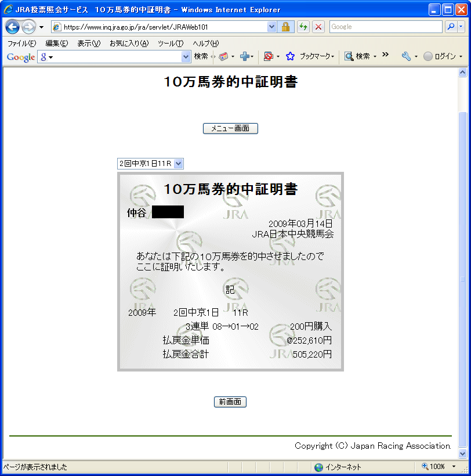Open search provider options dropdown arrow
This screenshot has width=471, height=476.
point(461,27)
